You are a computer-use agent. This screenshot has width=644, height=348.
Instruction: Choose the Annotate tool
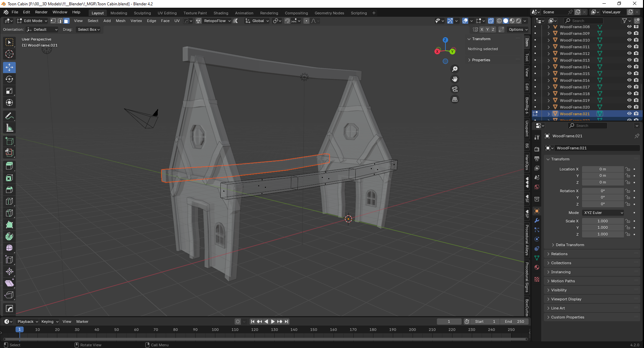9,116
